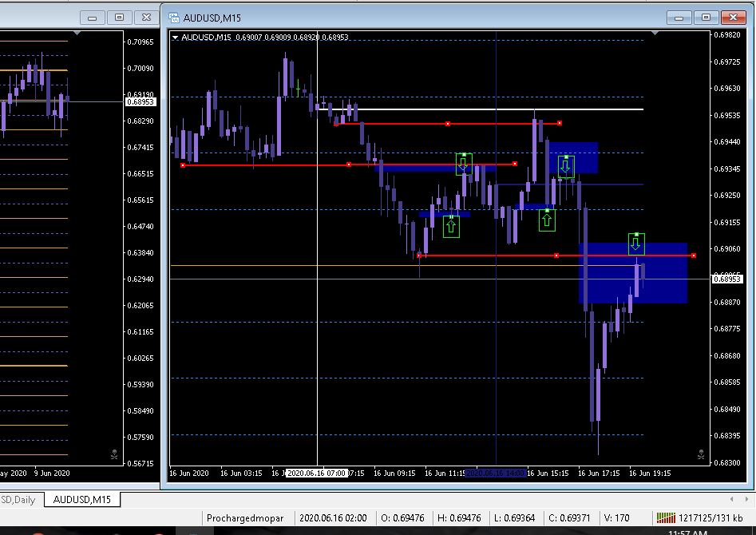This screenshot has height=535, width=756.
Task: Click center anchor of the lowest red trendline
Action: pyautogui.click(x=556, y=256)
